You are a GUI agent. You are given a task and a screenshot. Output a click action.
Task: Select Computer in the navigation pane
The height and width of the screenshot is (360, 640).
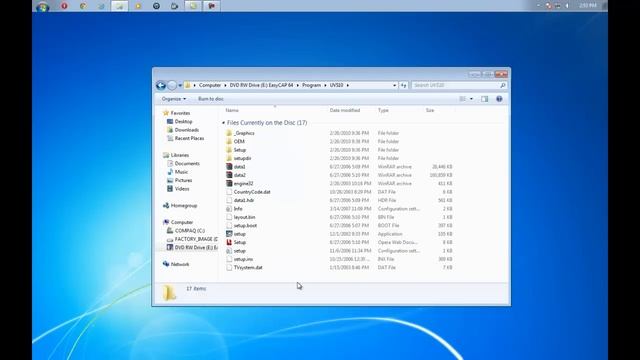(x=182, y=222)
